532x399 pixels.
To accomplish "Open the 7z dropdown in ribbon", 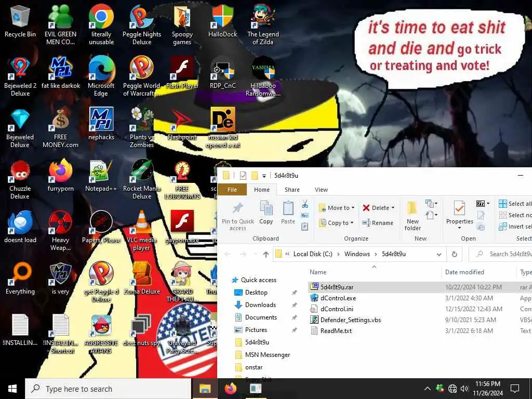I will tap(483, 204).
